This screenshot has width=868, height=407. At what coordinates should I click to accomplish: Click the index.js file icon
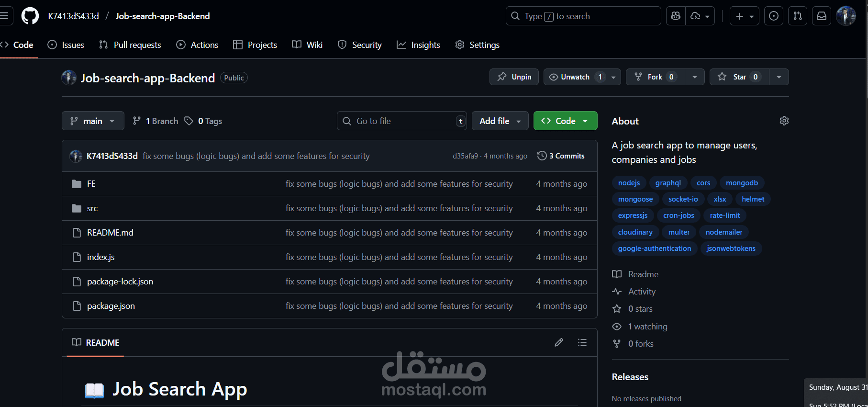point(77,257)
